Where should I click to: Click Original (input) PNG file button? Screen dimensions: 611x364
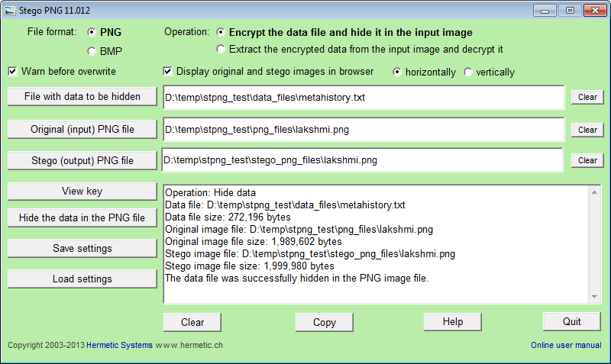click(82, 129)
